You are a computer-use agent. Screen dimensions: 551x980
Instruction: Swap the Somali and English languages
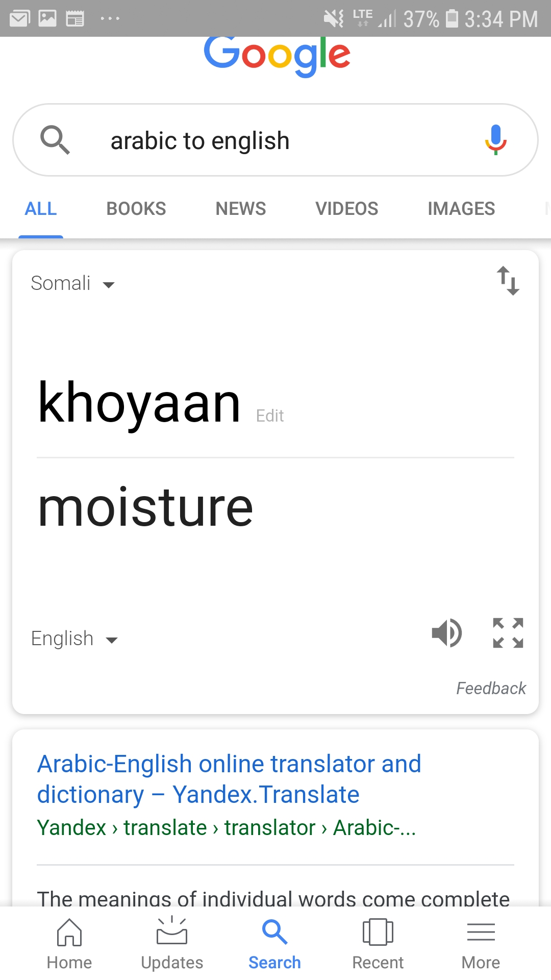pyautogui.click(x=508, y=281)
